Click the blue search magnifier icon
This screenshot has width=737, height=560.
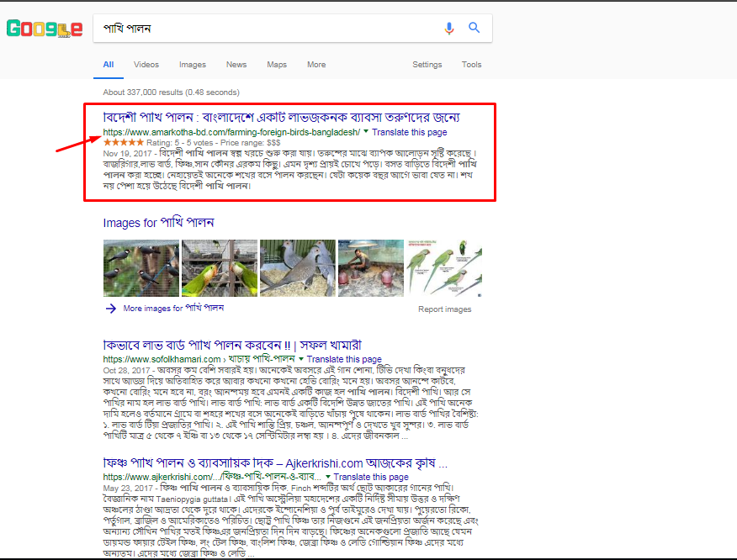click(474, 28)
